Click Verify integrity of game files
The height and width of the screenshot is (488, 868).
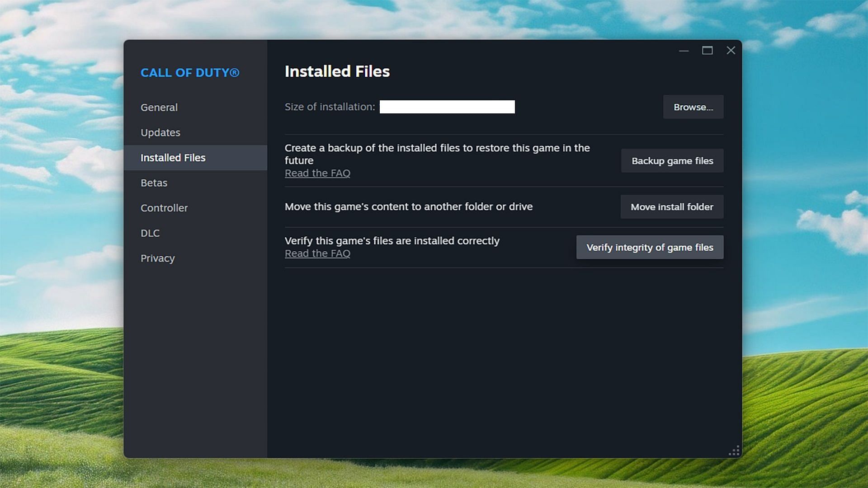[x=650, y=247]
